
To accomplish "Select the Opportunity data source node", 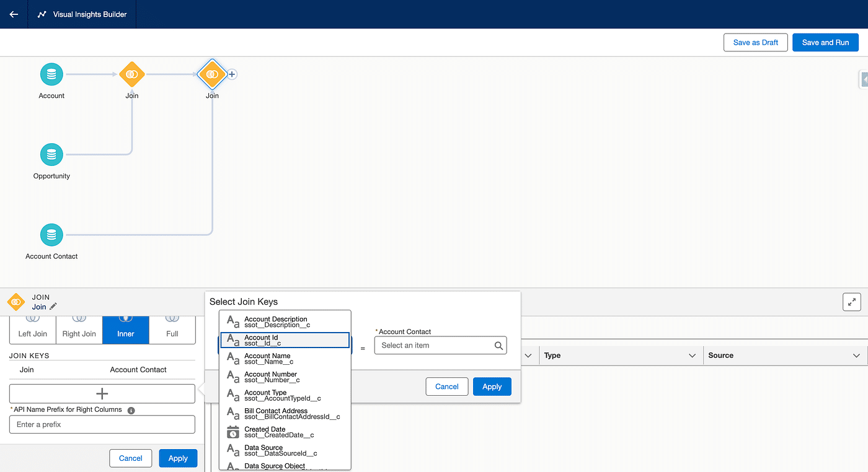I will (51, 155).
